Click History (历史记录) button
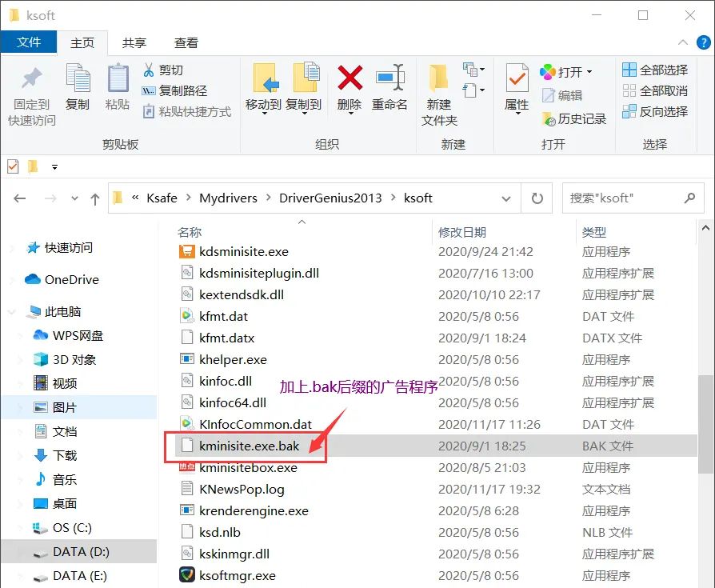 coord(574,118)
